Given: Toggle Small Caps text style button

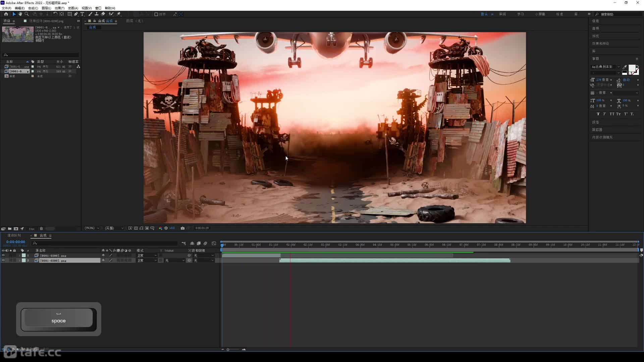Looking at the screenshot, I should 619,114.
